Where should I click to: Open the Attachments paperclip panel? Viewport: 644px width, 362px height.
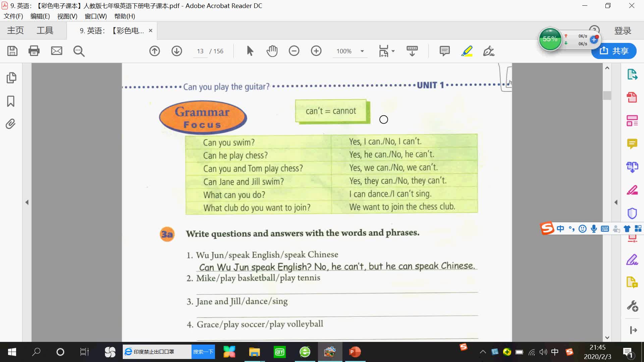pyautogui.click(x=11, y=124)
